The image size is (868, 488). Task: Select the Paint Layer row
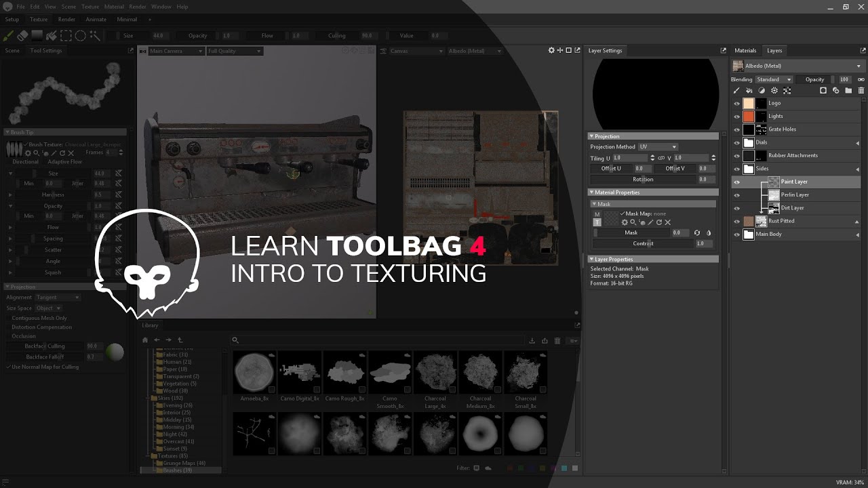pyautogui.click(x=797, y=182)
